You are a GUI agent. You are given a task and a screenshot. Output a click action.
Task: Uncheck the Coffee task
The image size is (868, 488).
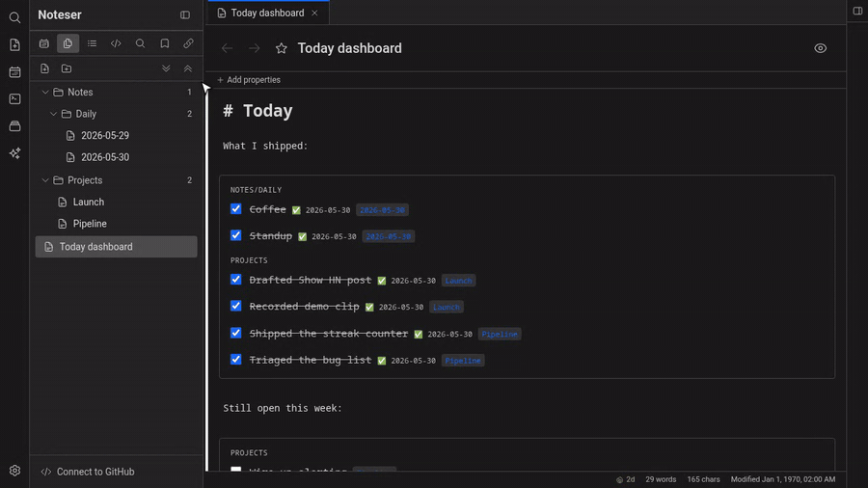tap(236, 209)
